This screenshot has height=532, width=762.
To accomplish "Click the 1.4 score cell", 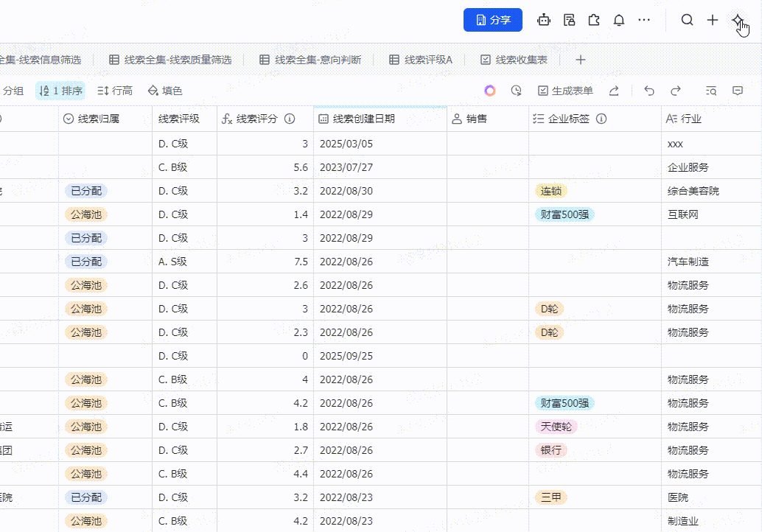I will click(x=265, y=214).
